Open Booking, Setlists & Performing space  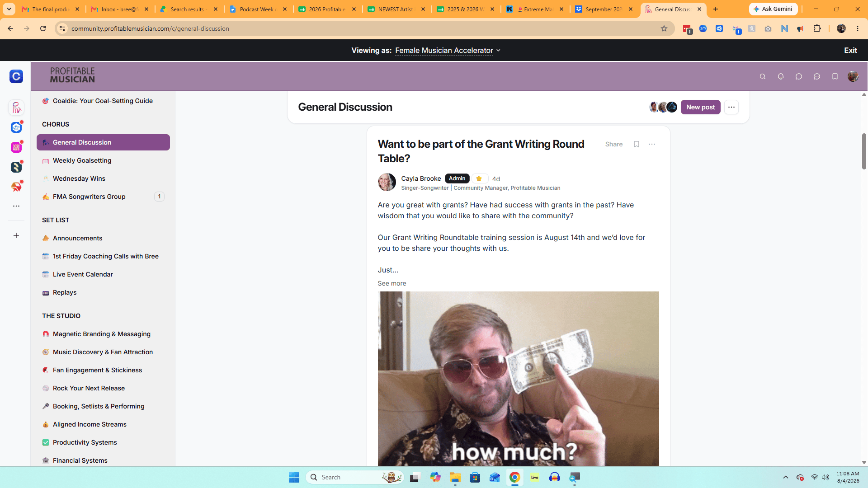[x=103, y=406]
